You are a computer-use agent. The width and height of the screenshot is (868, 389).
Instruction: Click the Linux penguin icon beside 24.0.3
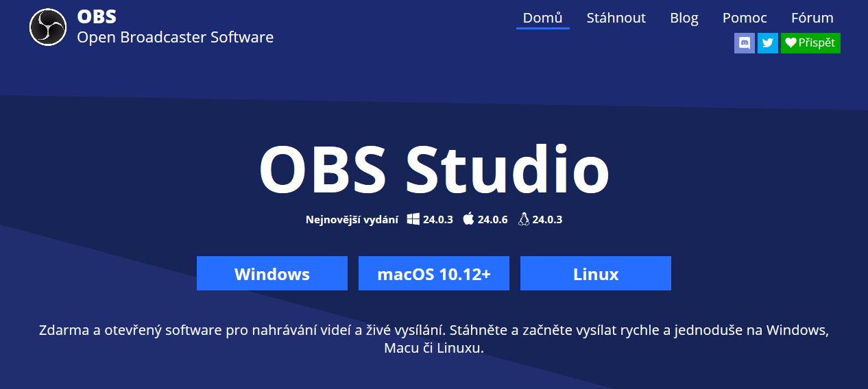tap(524, 219)
